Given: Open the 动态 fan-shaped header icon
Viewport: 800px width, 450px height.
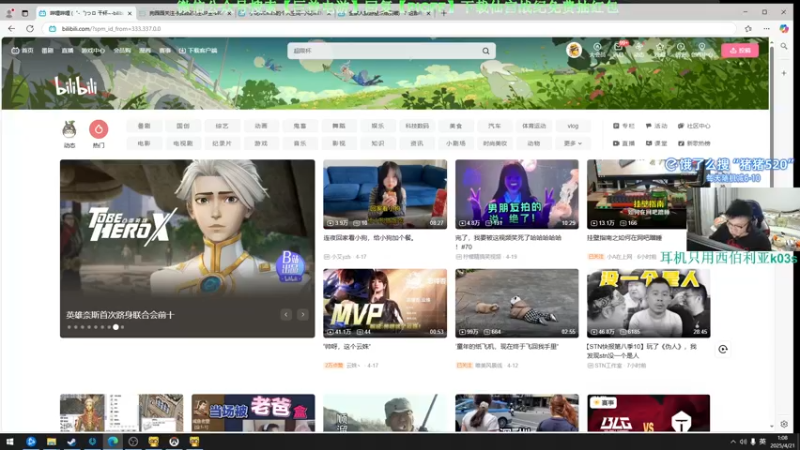Looking at the screenshot, I should coord(639,49).
